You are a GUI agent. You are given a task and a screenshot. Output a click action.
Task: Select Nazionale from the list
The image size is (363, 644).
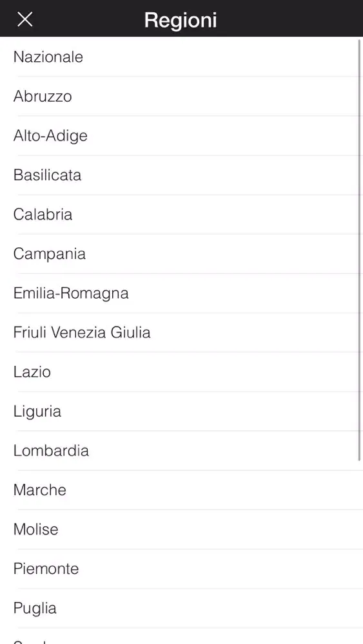pyautogui.click(x=181, y=57)
